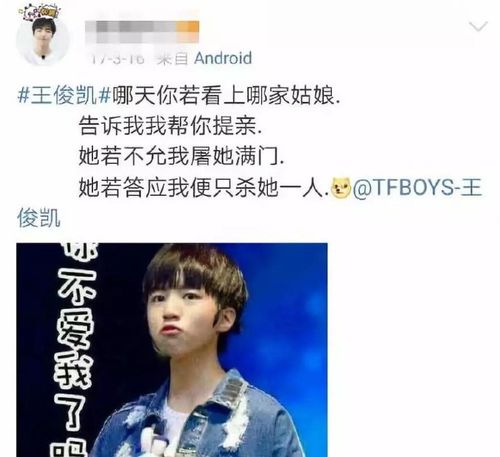Click the doge emoji after the post text
The image size is (500, 457).
[341, 189]
